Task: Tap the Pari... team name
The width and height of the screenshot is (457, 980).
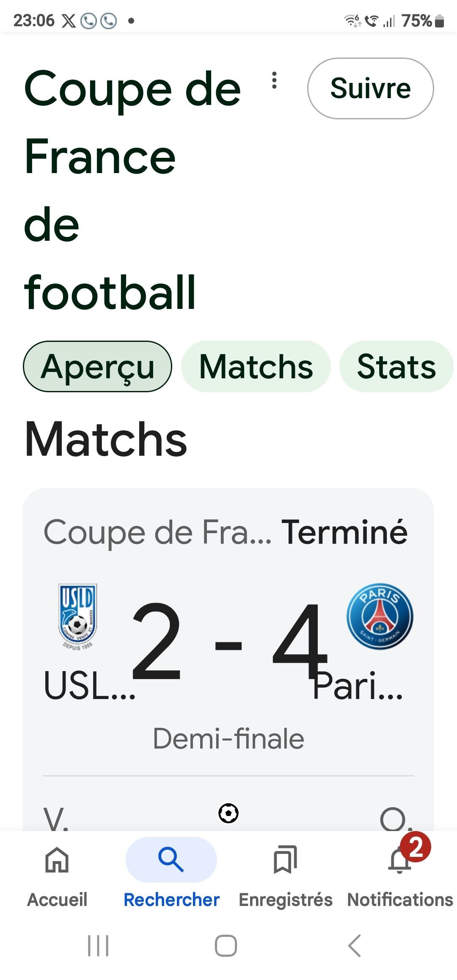Action: pyautogui.click(x=358, y=685)
